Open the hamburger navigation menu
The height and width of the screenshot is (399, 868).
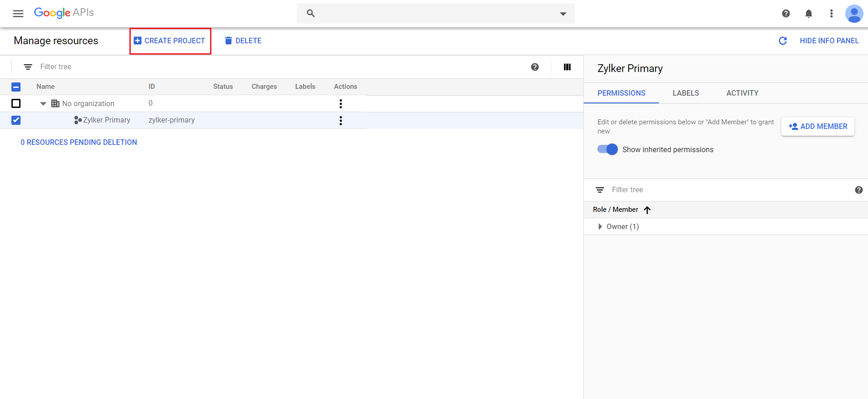click(18, 14)
